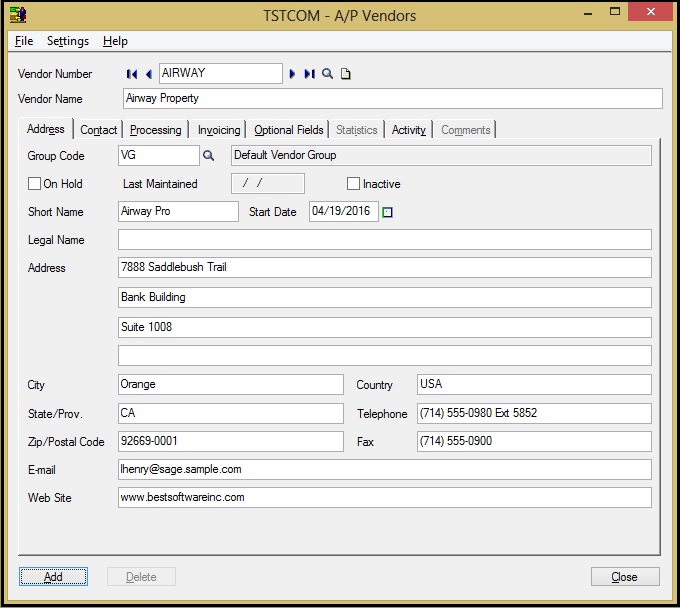The width and height of the screenshot is (680, 608).
Task: Click the Group Code field
Action: (x=159, y=155)
